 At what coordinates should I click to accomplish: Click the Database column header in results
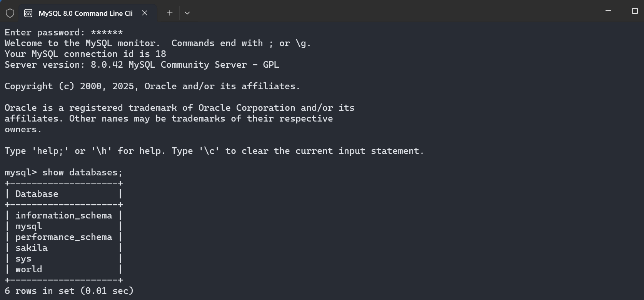[x=37, y=194]
